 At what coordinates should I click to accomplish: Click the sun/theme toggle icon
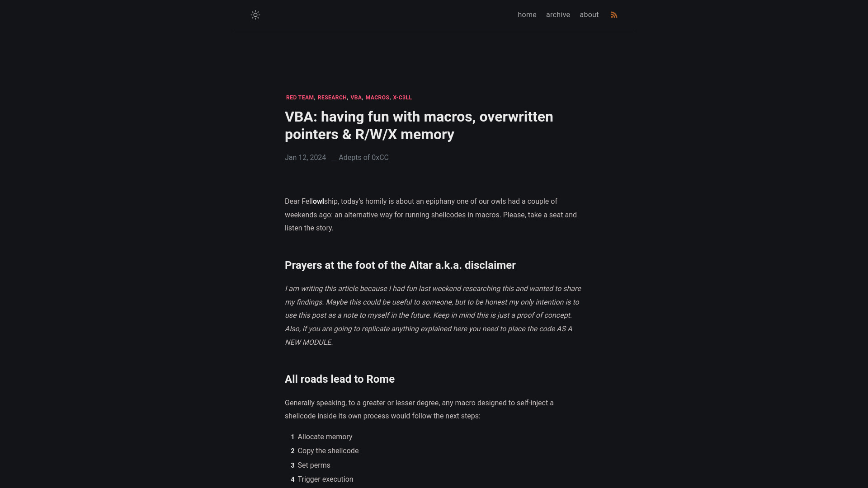pyautogui.click(x=255, y=15)
